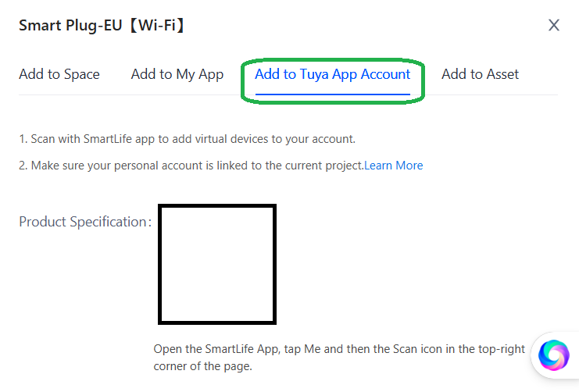This screenshot has height=392, width=579.
Task: Click the 'corner of the page.' text
Action: pos(203,366)
